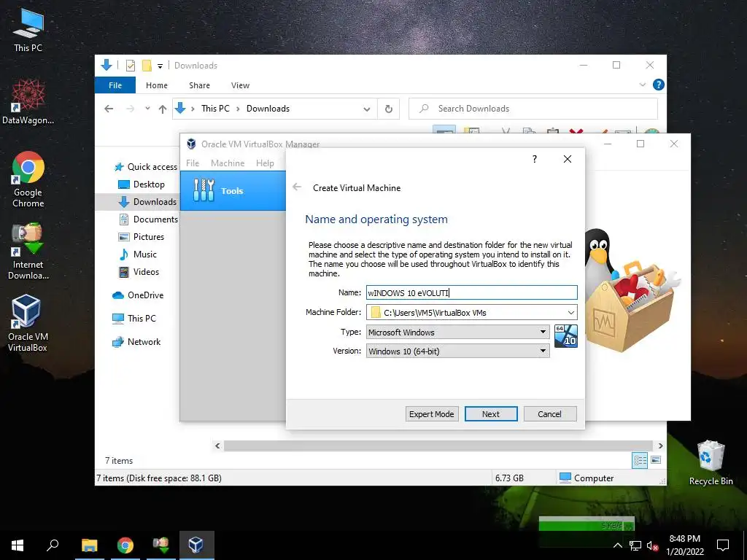
Task: Click the muted volume tray icon
Action: (x=652, y=546)
